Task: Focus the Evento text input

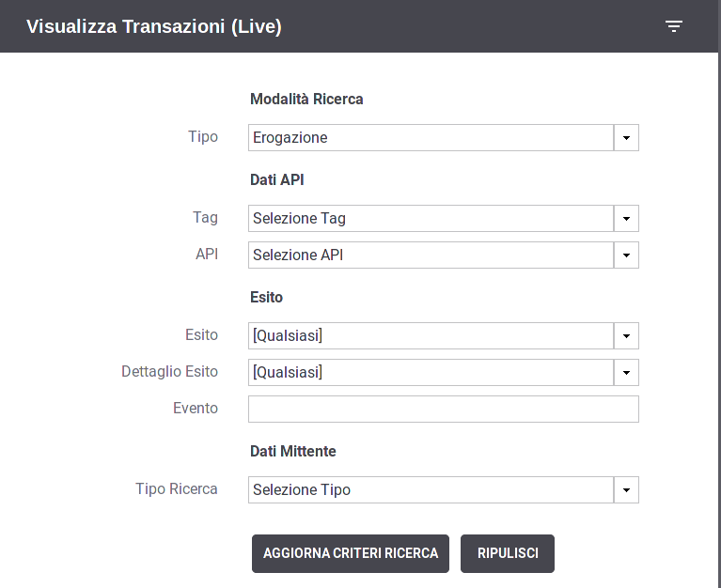Action: pyautogui.click(x=444, y=409)
